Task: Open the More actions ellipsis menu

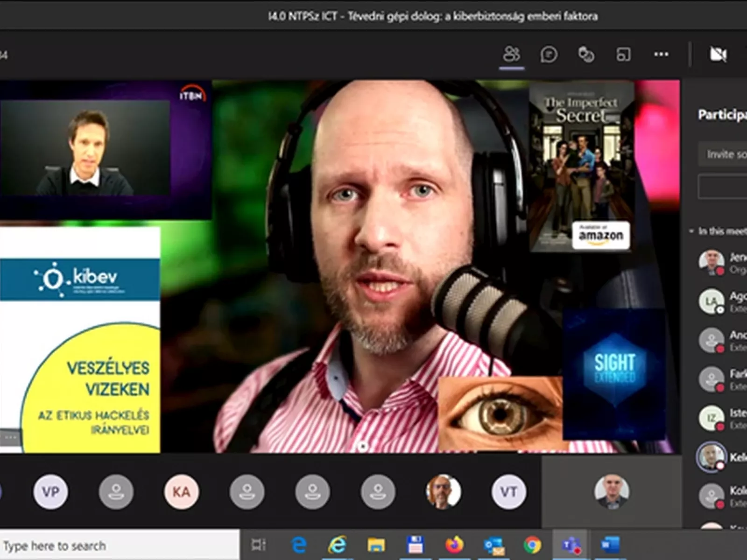Action: pyautogui.click(x=661, y=55)
